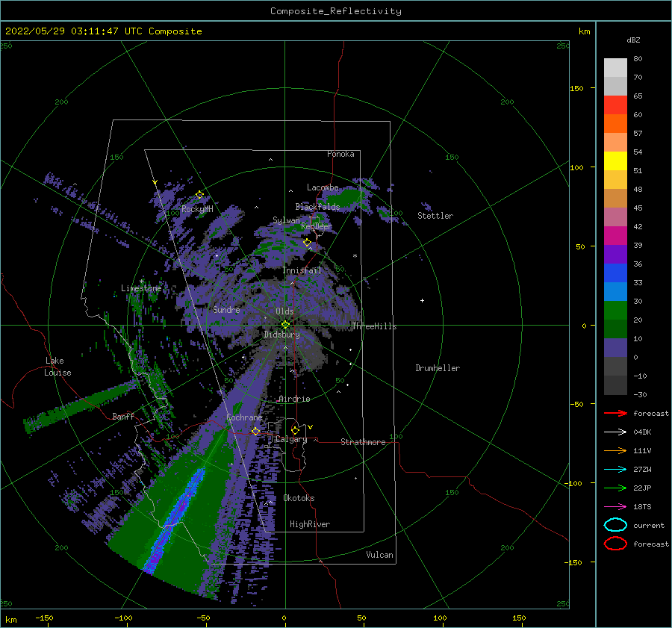Click the RedDeer city label
This screenshot has height=628, width=672.
(x=317, y=226)
